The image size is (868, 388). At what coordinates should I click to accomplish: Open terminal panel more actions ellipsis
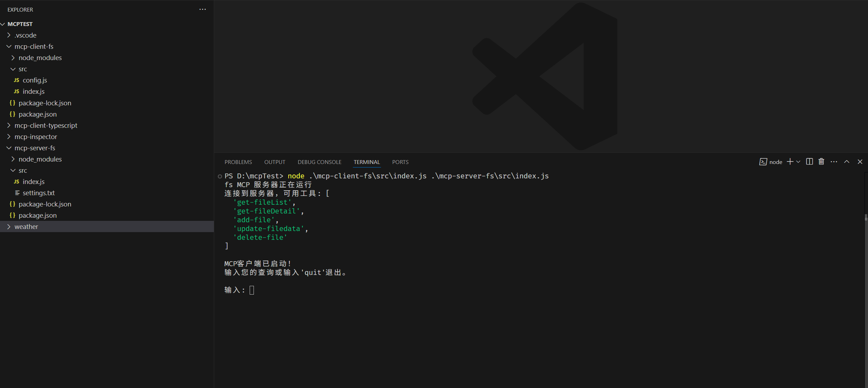834,162
